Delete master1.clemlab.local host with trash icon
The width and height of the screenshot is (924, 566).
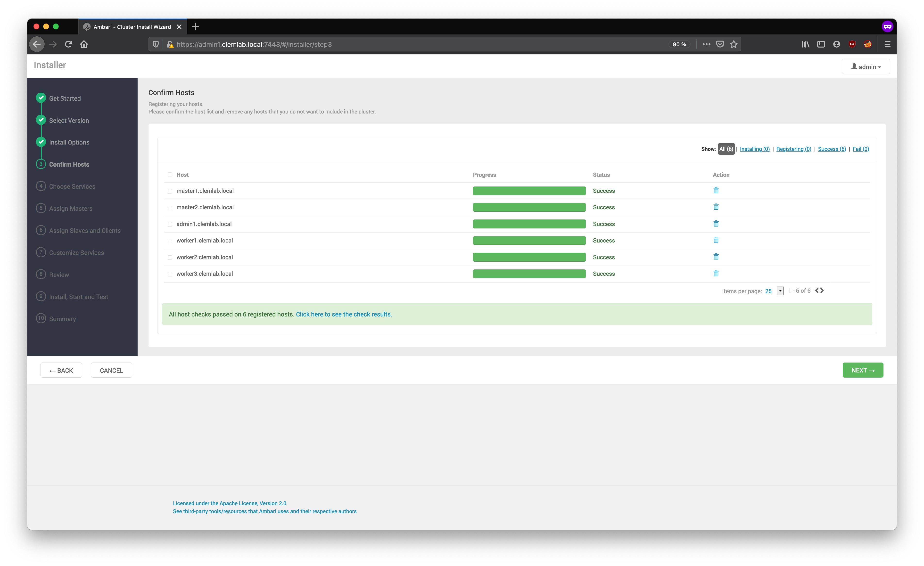pos(716,190)
